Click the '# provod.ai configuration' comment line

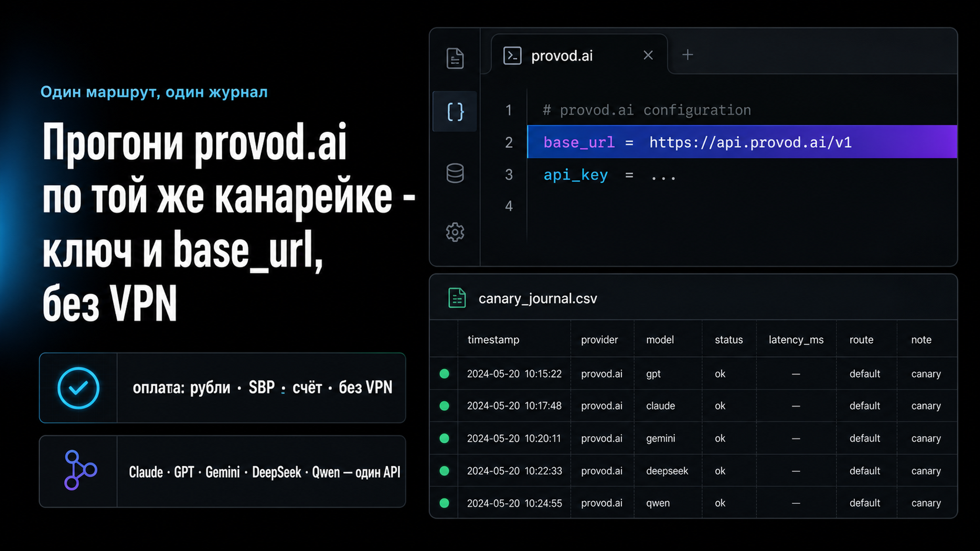(x=647, y=110)
